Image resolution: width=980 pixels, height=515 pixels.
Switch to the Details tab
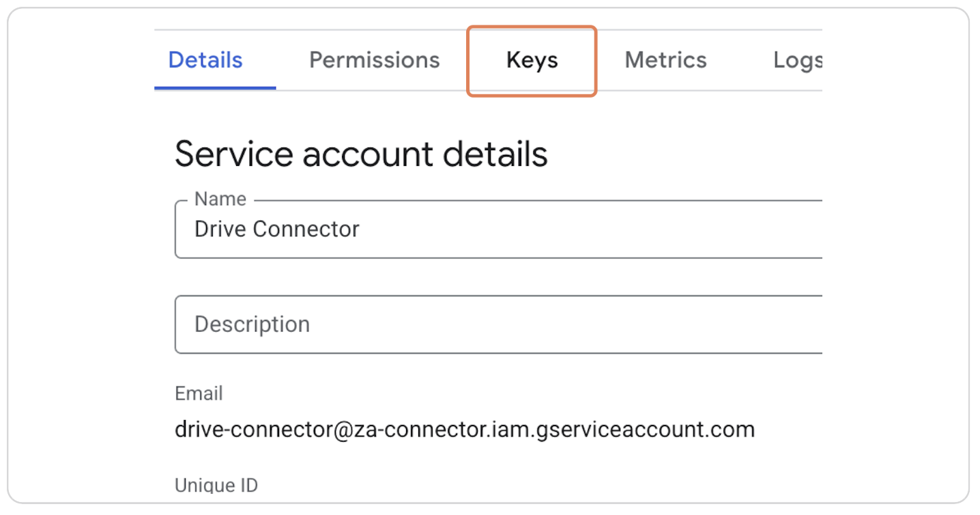(205, 60)
